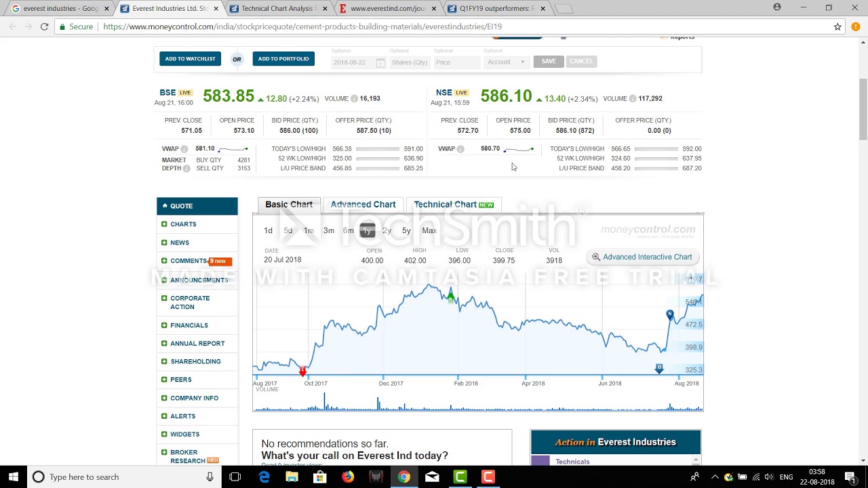
Task: Switch to the Q1FY19 outperformers browser tab
Action: click(497, 8)
